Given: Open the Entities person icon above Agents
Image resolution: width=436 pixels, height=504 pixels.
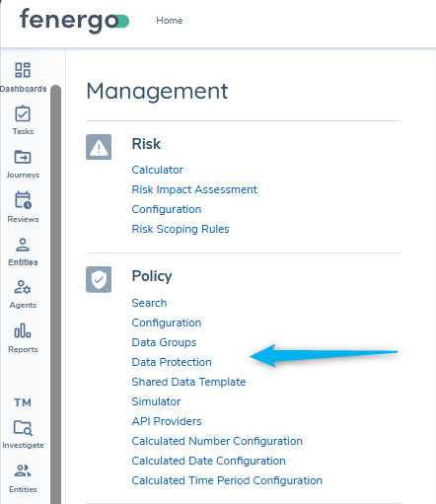Looking at the screenshot, I should (x=23, y=245).
